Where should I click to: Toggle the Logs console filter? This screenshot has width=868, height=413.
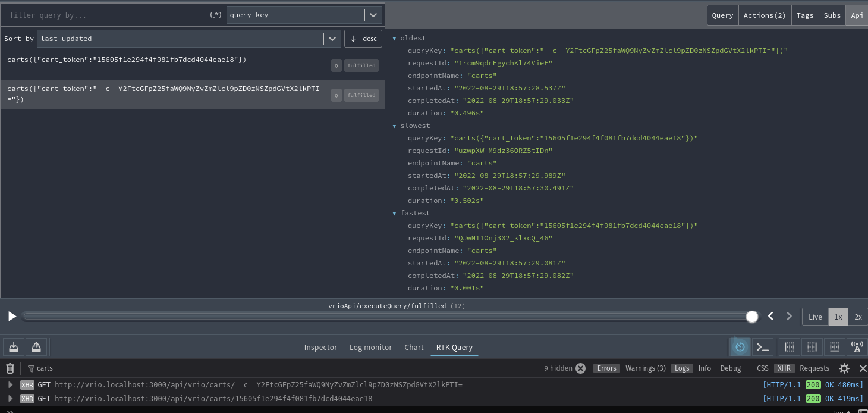click(x=682, y=368)
